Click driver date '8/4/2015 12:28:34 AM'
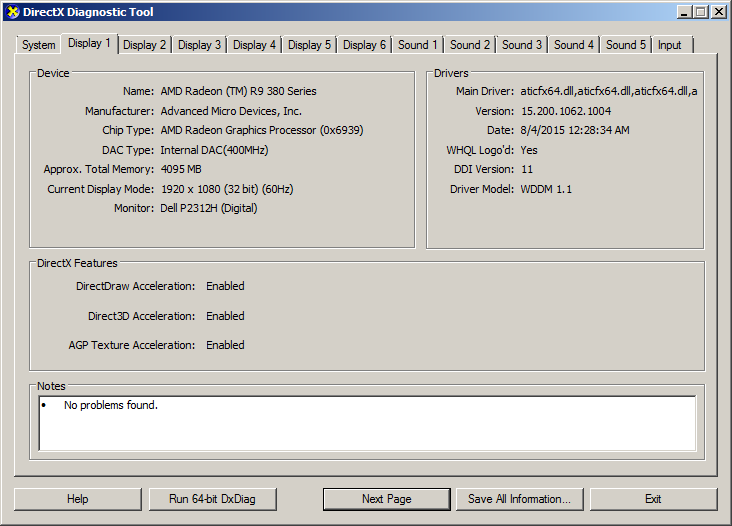 pos(575,130)
